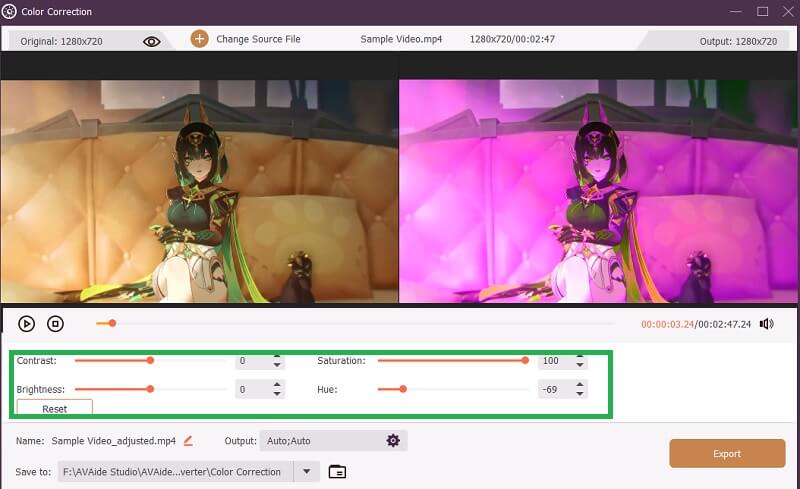The height and width of the screenshot is (489, 800).
Task: Mute the video with the speaker icon
Action: click(766, 324)
